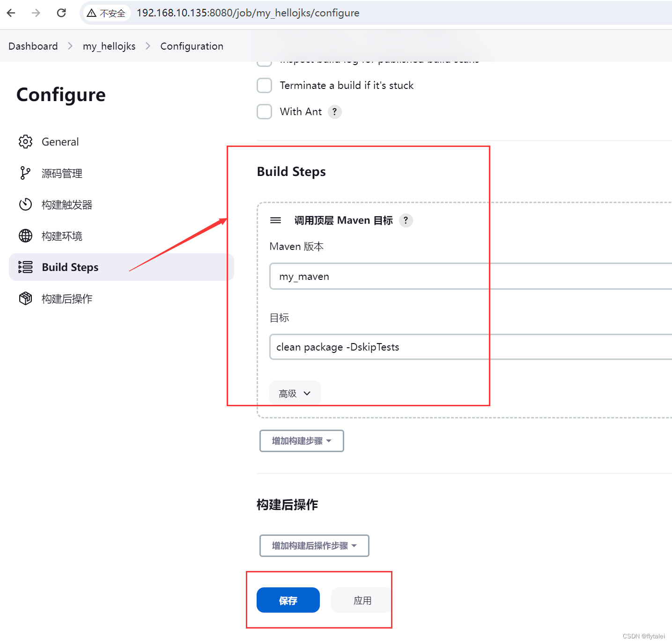Click the browser address bar URL

tap(248, 13)
